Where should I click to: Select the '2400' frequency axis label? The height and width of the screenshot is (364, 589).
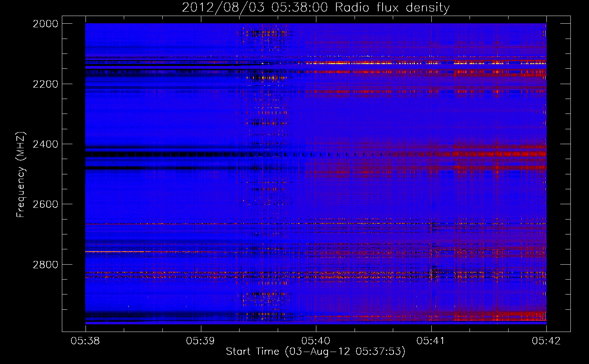pos(46,144)
